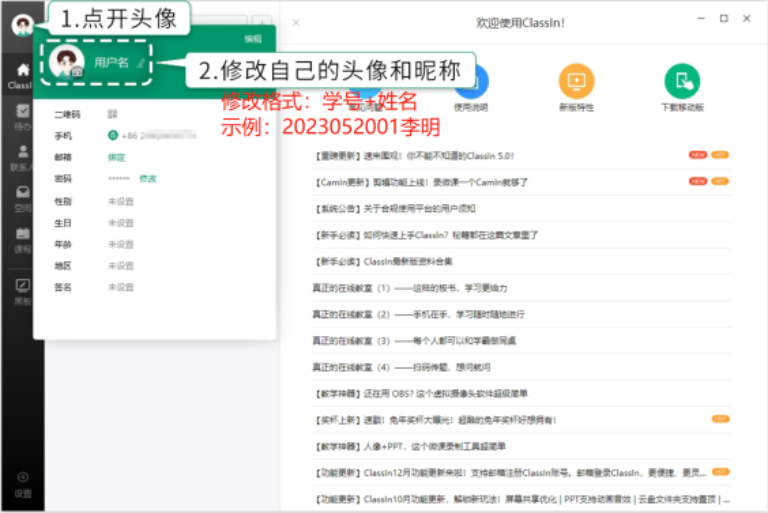Open the 课程 courses sidebar icon
The width and height of the screenshot is (768, 513).
coord(22,240)
